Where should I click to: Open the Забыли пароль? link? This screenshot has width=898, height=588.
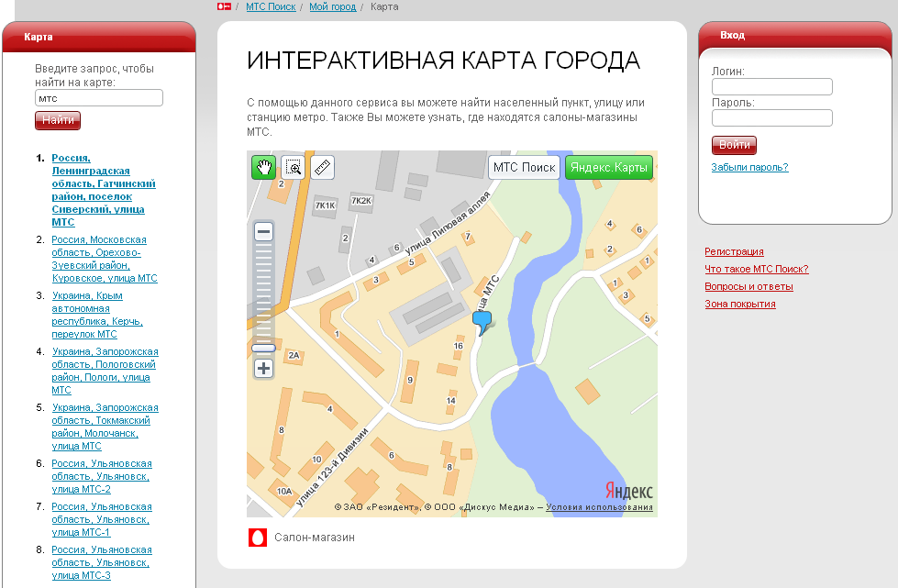(749, 167)
